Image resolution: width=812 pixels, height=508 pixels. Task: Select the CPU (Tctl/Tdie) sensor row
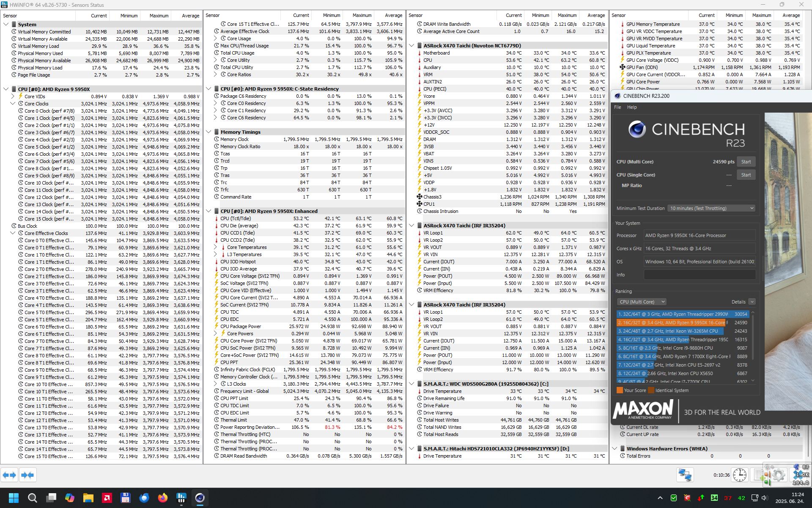pyautogui.click(x=304, y=218)
